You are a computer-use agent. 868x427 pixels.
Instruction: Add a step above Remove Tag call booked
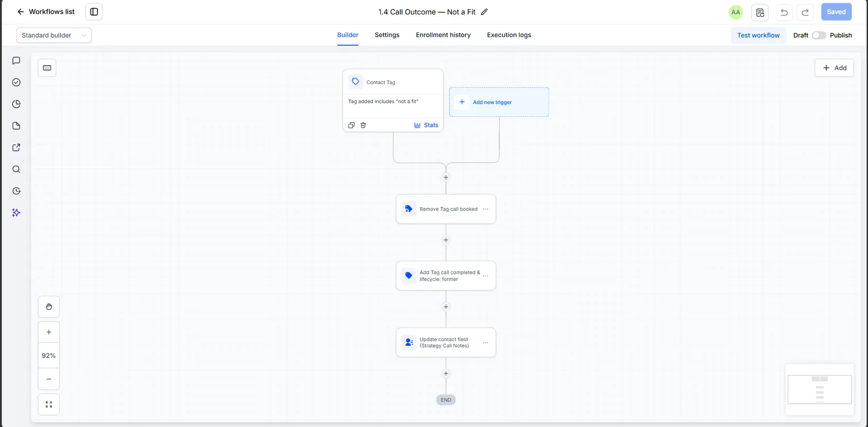[446, 177]
